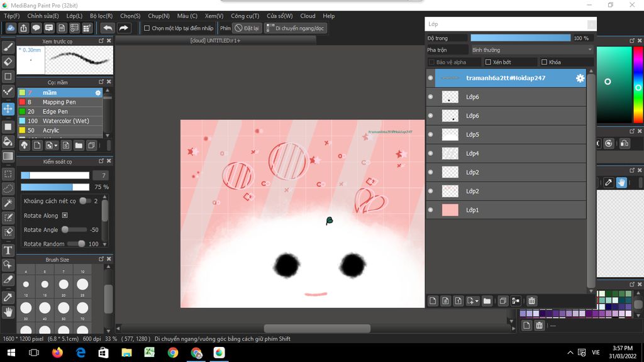Screen dimensions: 644x362
Task: Hide the tramanh6a2tt#Hoidap247 layer
Action: click(x=430, y=78)
